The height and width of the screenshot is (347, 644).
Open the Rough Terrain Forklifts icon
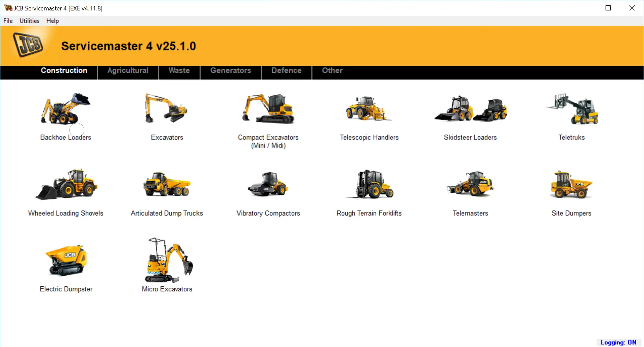coord(369,185)
